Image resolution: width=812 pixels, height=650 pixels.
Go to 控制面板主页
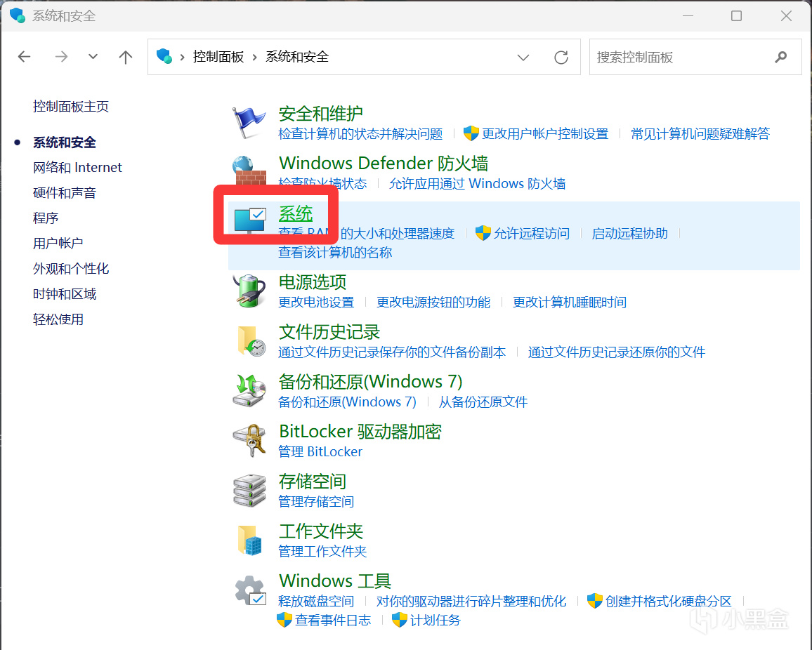point(71,106)
